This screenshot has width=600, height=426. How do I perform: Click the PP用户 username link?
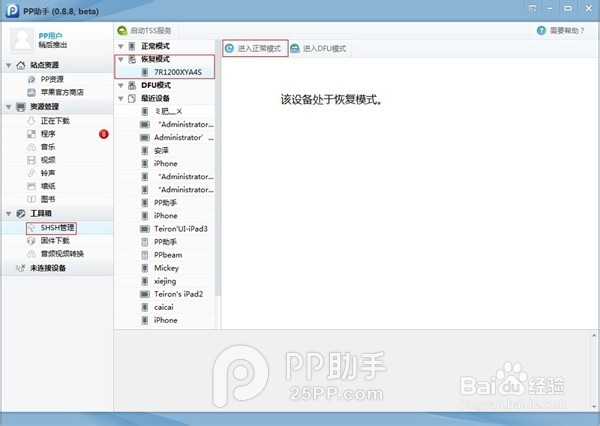pos(50,36)
